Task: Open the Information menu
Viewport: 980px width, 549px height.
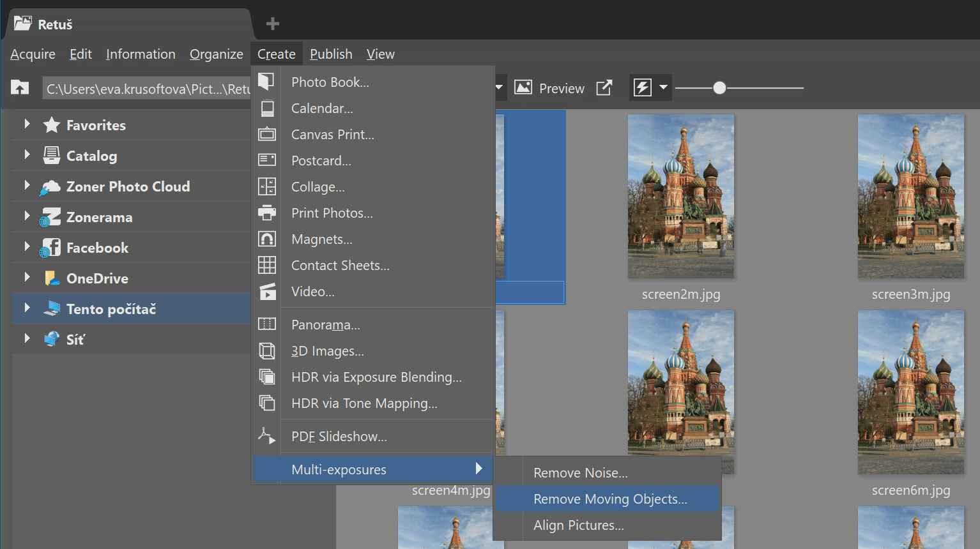Action: 141,54
